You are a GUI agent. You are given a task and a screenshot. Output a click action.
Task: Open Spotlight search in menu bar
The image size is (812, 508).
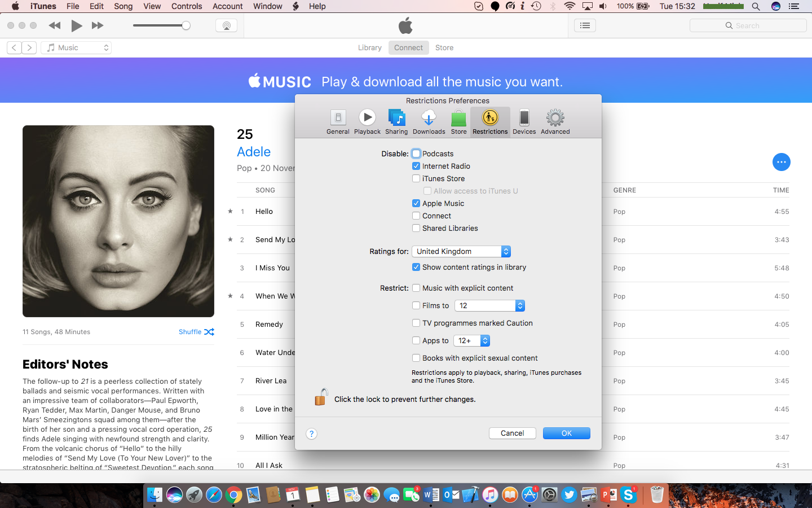pyautogui.click(x=756, y=6)
